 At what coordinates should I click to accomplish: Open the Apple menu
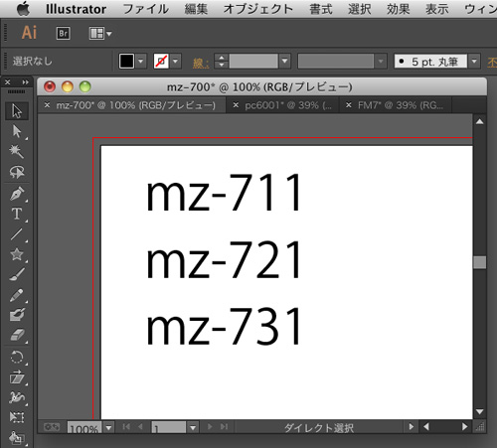(24, 9)
